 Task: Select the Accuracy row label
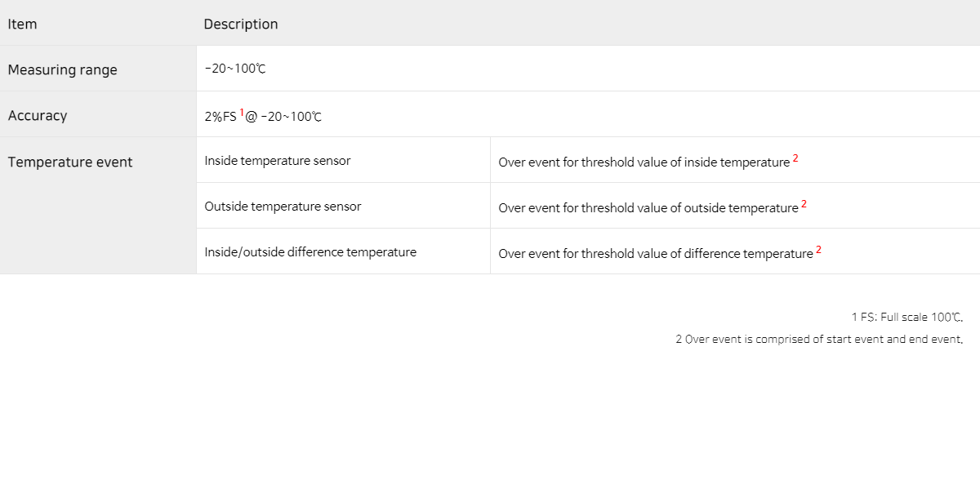[38, 116]
